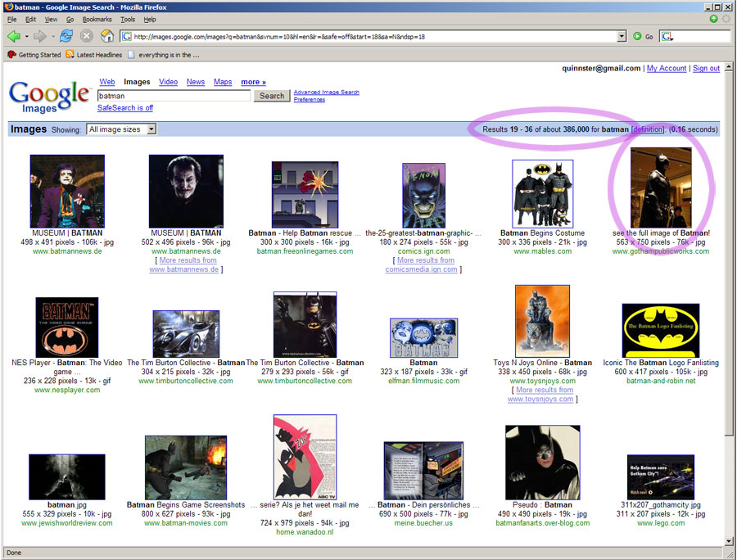Open the Tim Burton Collective 279 x 293 thumbnail
Viewport: 737px width, 560px height.
tap(305, 325)
